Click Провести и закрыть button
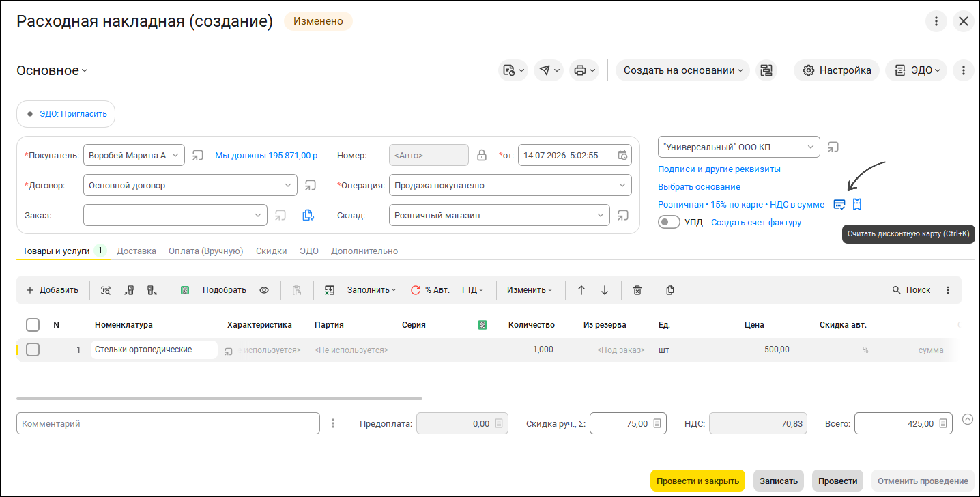This screenshot has height=497, width=980. click(x=697, y=481)
